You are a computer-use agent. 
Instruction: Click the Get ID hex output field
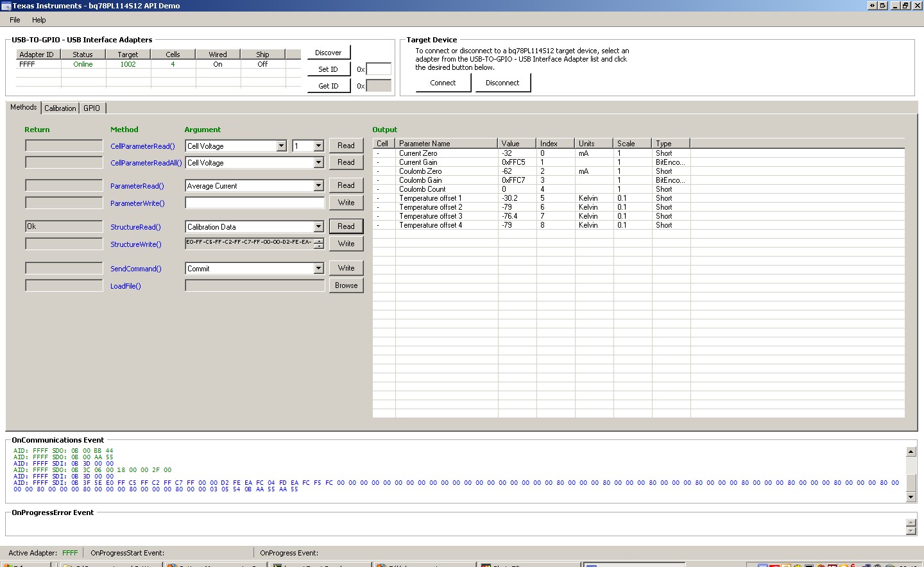(x=379, y=86)
